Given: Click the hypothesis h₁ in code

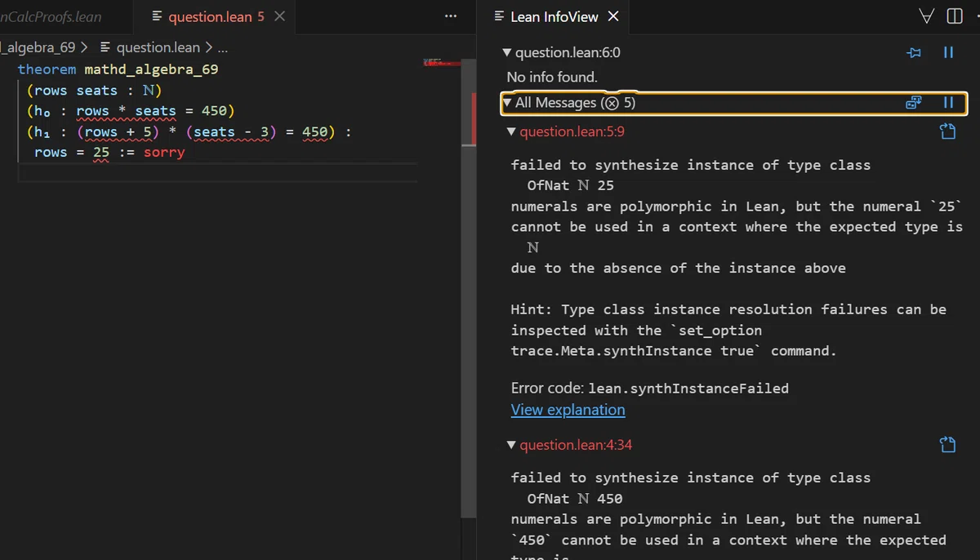Looking at the screenshot, I should pos(42,132).
